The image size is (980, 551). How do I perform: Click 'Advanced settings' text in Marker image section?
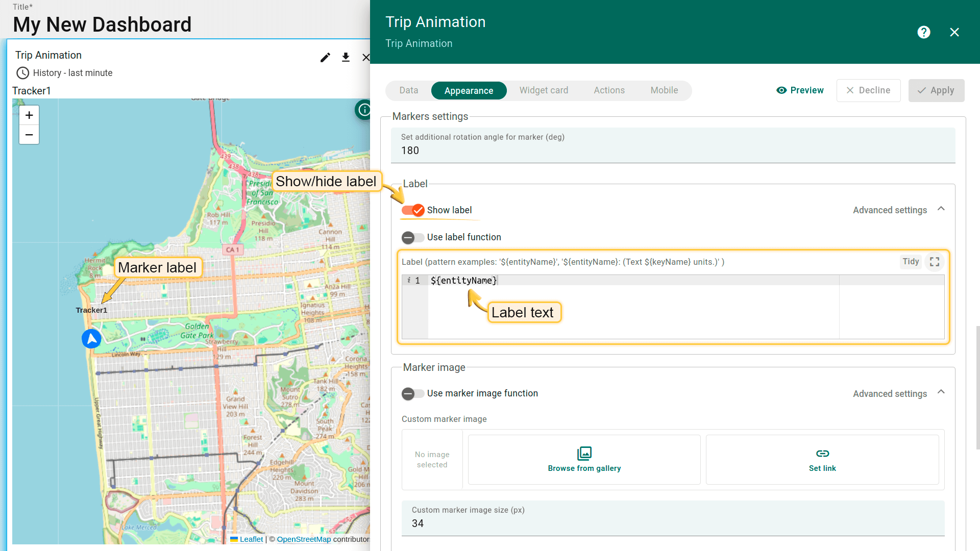(890, 394)
